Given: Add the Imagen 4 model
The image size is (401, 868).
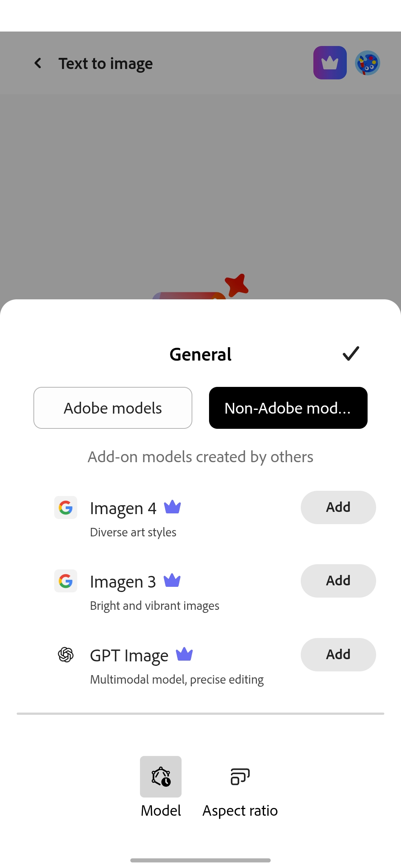Looking at the screenshot, I should (x=338, y=507).
